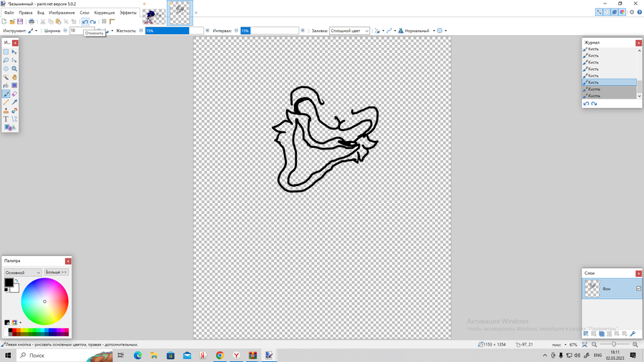This screenshot has width=644, height=362.
Task: Select the Lasso Select tool
Action: (x=6, y=60)
